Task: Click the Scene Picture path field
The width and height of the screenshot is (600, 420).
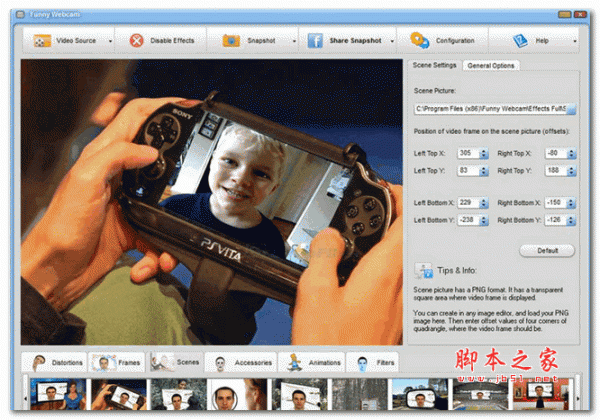Action: click(x=491, y=109)
